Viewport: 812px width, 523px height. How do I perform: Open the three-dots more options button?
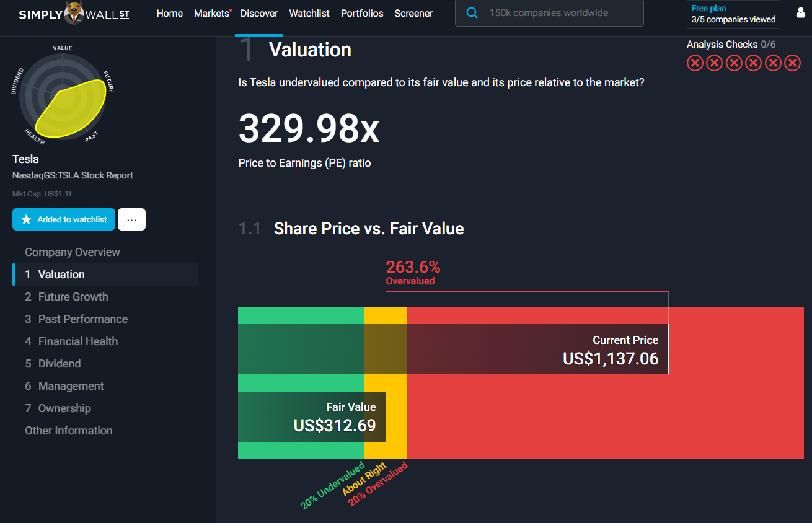click(131, 219)
